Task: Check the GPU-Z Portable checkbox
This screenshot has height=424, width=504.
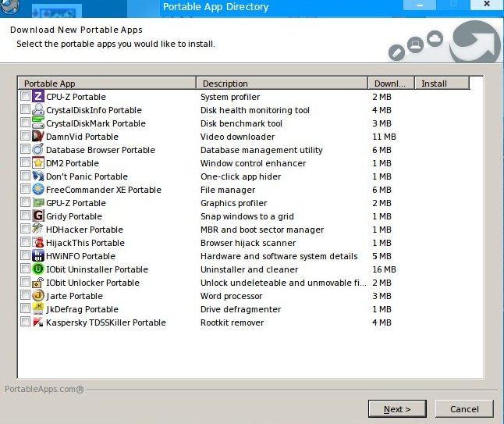Action: [25, 202]
